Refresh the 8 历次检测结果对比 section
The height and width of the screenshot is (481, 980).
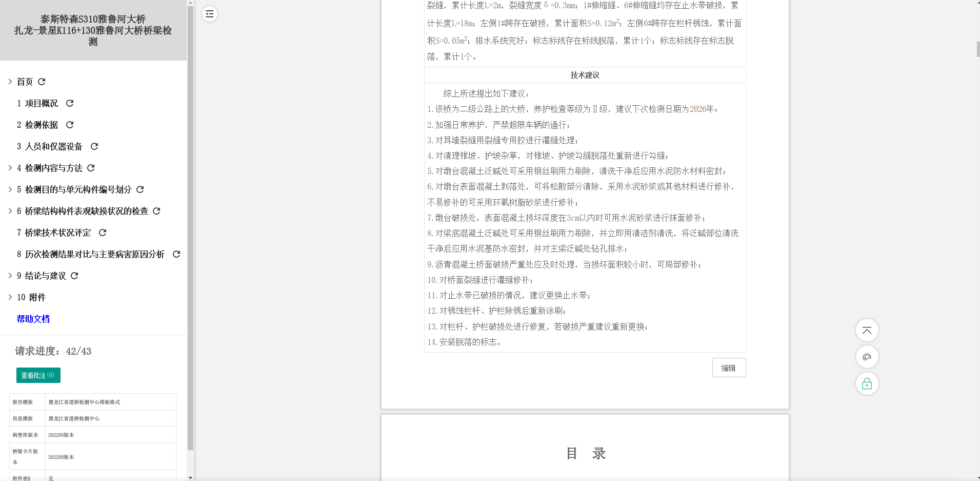pyautogui.click(x=176, y=254)
